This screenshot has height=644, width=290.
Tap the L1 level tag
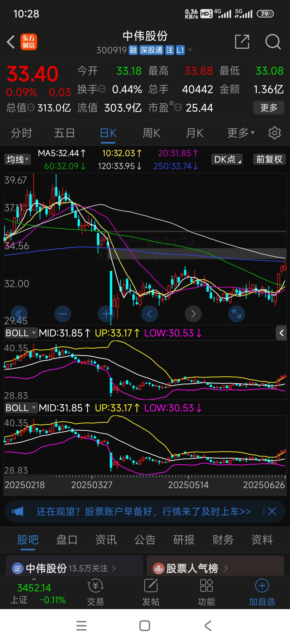[180, 50]
